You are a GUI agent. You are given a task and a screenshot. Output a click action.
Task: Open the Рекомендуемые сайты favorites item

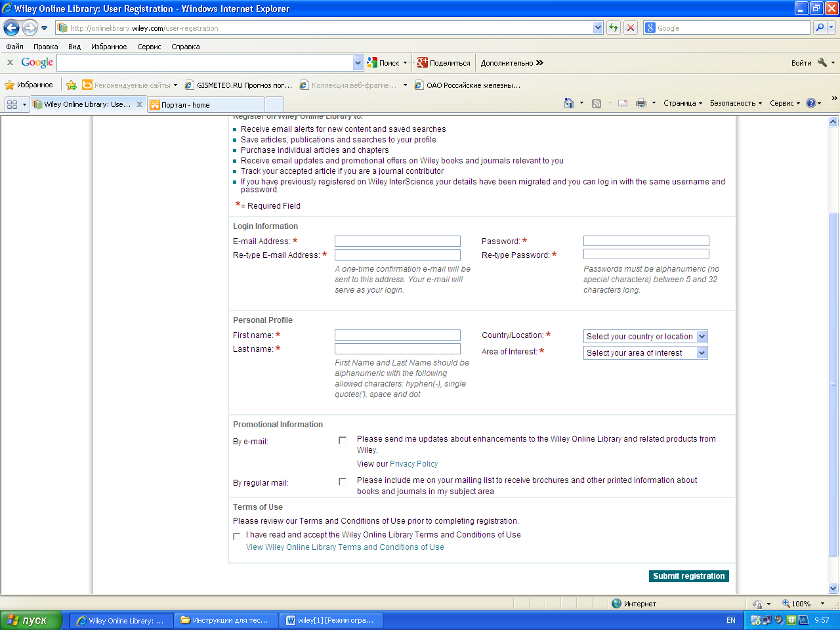[x=130, y=85]
